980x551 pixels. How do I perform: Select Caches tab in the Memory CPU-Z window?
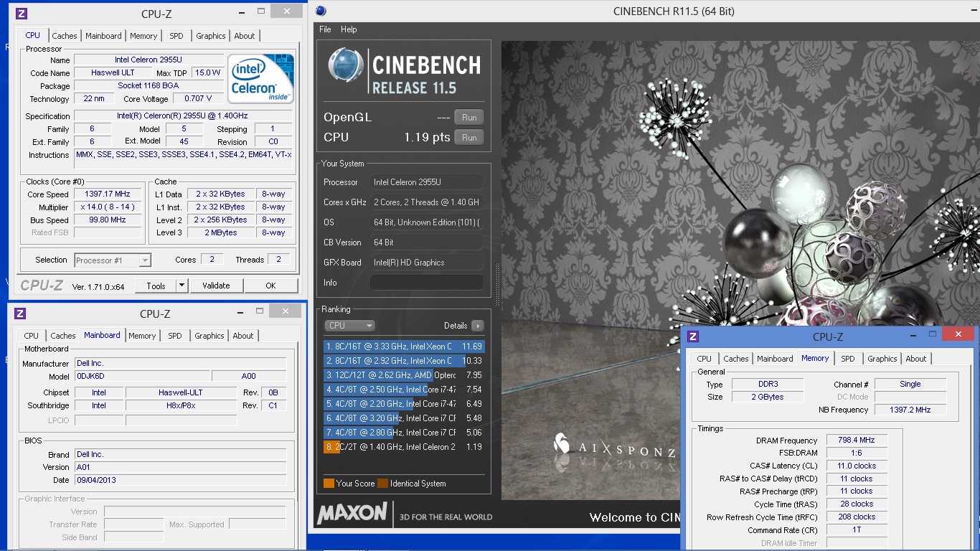coord(736,359)
